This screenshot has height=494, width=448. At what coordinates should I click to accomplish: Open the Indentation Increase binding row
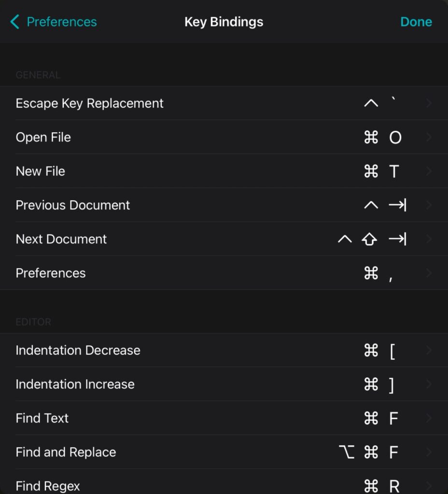click(224, 384)
